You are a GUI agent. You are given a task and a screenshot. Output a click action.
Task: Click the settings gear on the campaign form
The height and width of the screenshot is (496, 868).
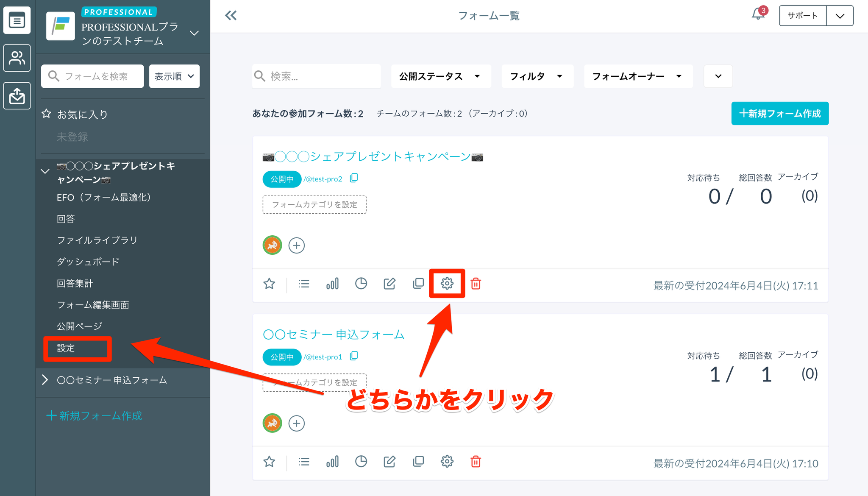pos(447,283)
